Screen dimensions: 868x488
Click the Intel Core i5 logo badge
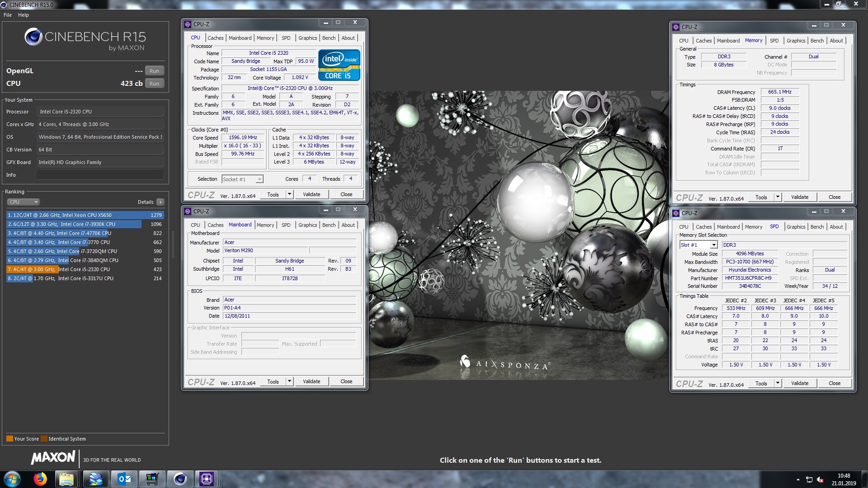339,65
